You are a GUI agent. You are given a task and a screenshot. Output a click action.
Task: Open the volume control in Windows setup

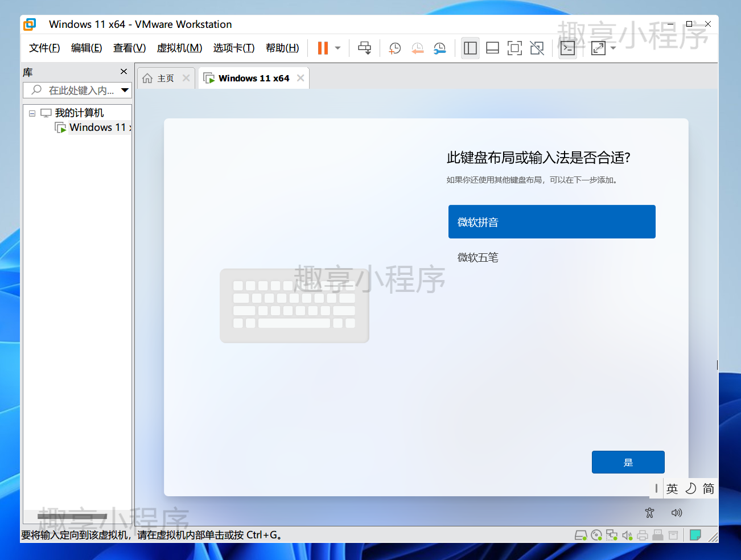tap(677, 513)
